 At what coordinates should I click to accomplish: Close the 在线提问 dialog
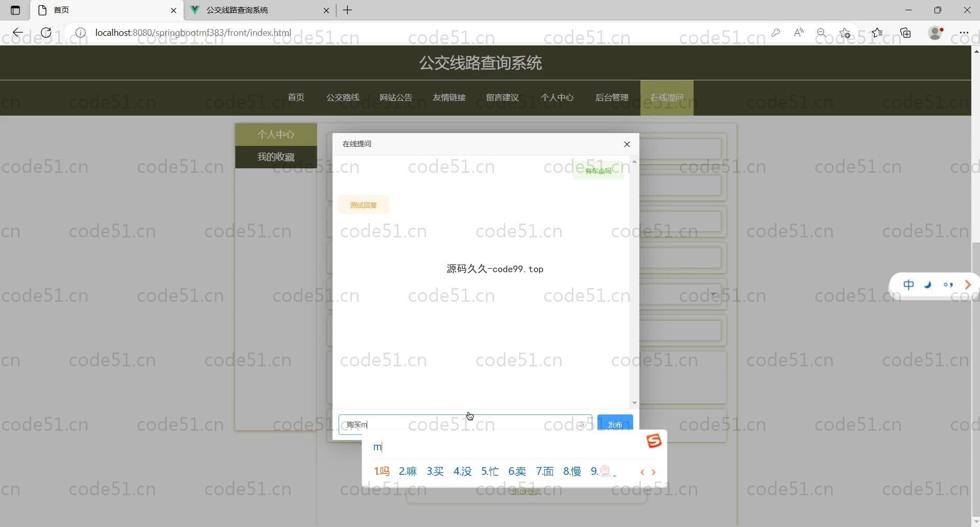pyautogui.click(x=627, y=144)
